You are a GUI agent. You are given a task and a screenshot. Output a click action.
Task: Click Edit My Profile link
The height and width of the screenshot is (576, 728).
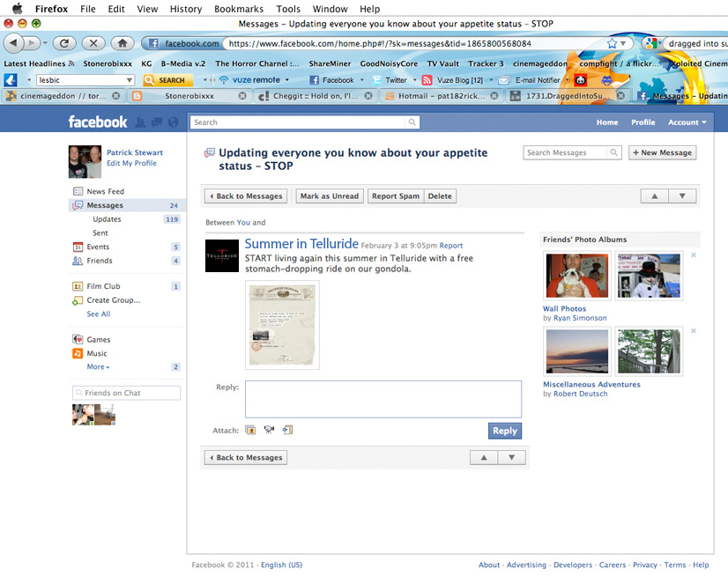(131, 163)
